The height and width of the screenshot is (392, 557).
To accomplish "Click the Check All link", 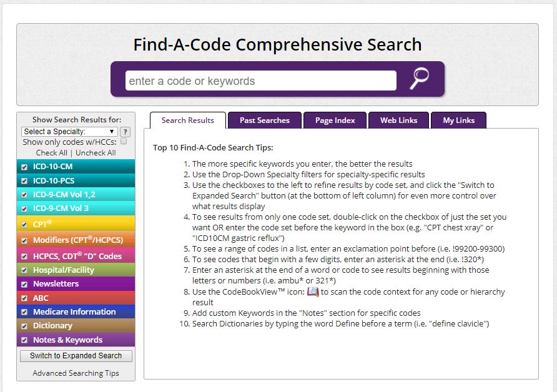I will (51, 153).
